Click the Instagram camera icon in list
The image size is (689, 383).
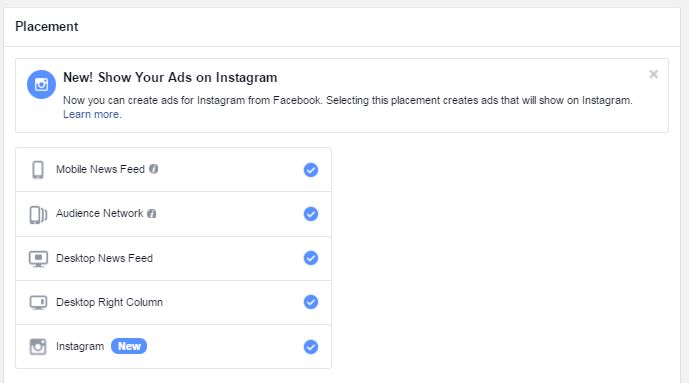tap(38, 347)
